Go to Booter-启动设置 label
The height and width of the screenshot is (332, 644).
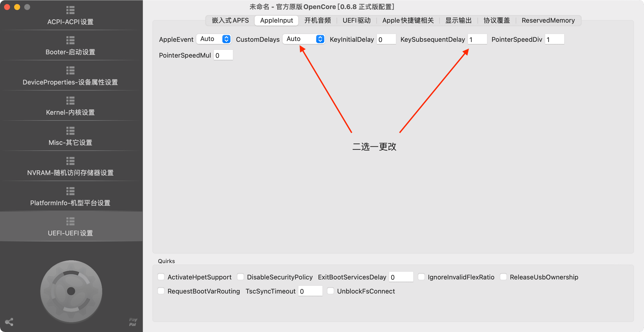[70, 52]
